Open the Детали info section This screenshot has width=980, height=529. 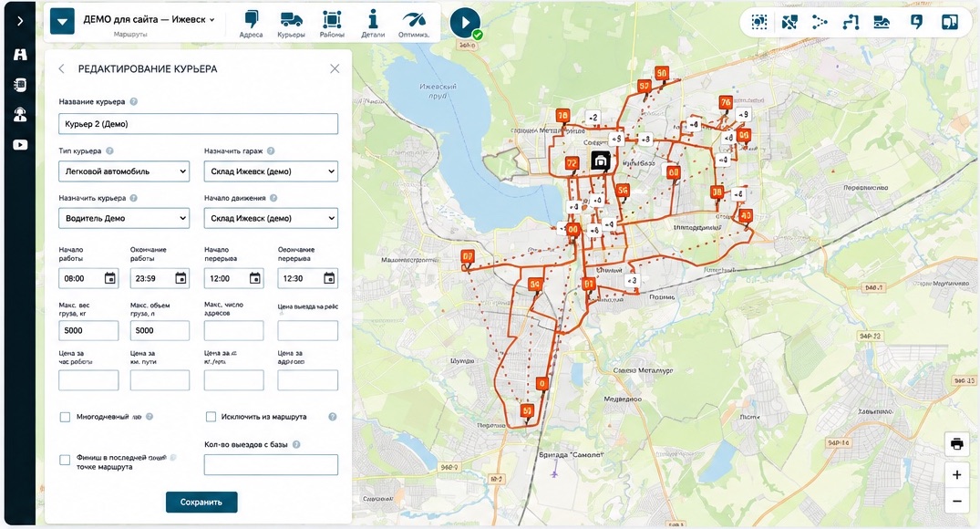coord(373,25)
